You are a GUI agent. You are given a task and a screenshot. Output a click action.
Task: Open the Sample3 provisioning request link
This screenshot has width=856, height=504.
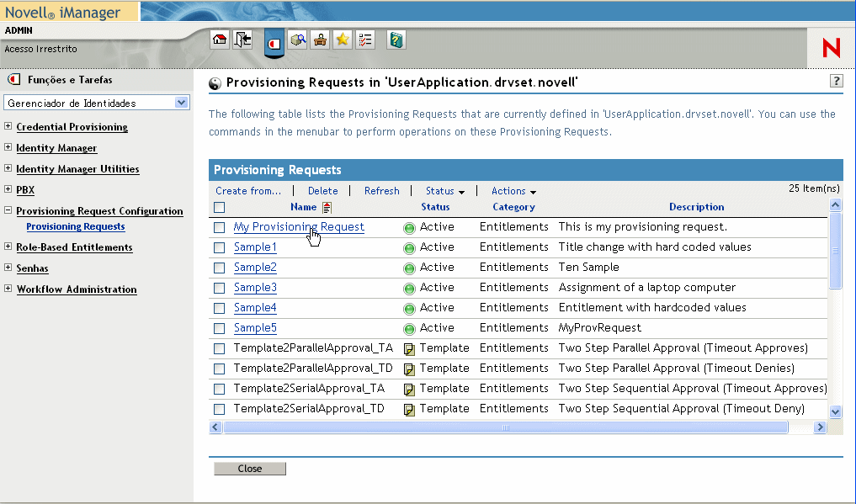coord(255,288)
